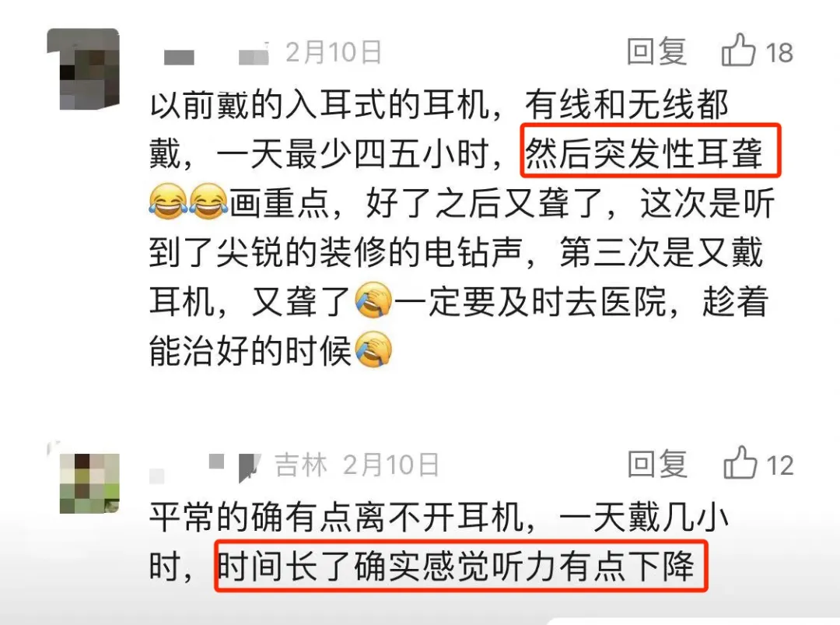Reply to the Jilin user's comment
This screenshot has width=840, height=625.
(657, 464)
